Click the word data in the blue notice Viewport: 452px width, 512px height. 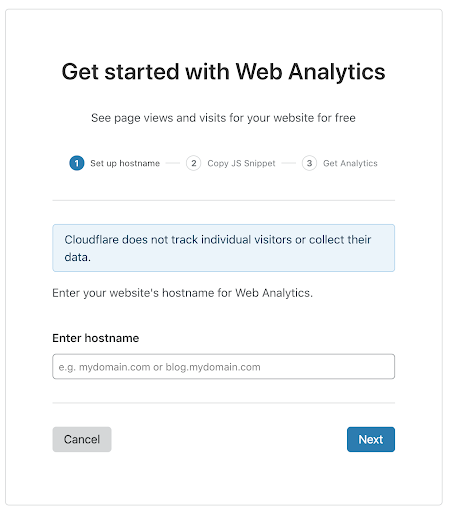pos(77,257)
